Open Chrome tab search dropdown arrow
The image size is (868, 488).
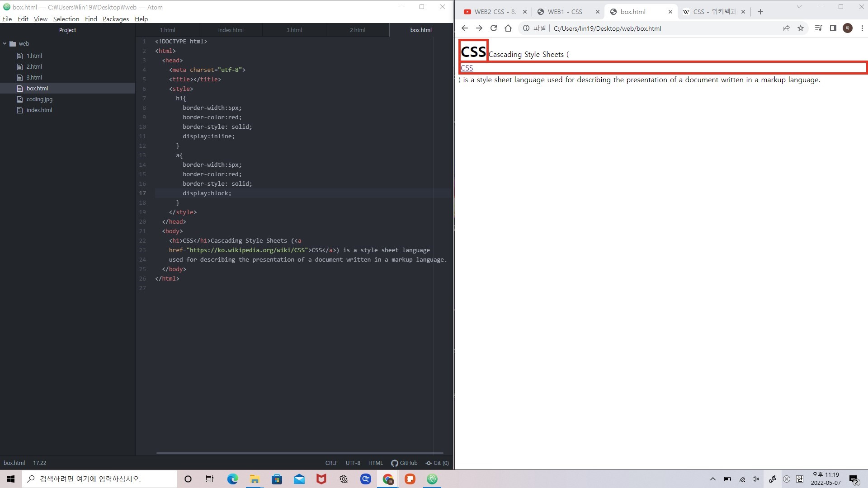coord(799,7)
